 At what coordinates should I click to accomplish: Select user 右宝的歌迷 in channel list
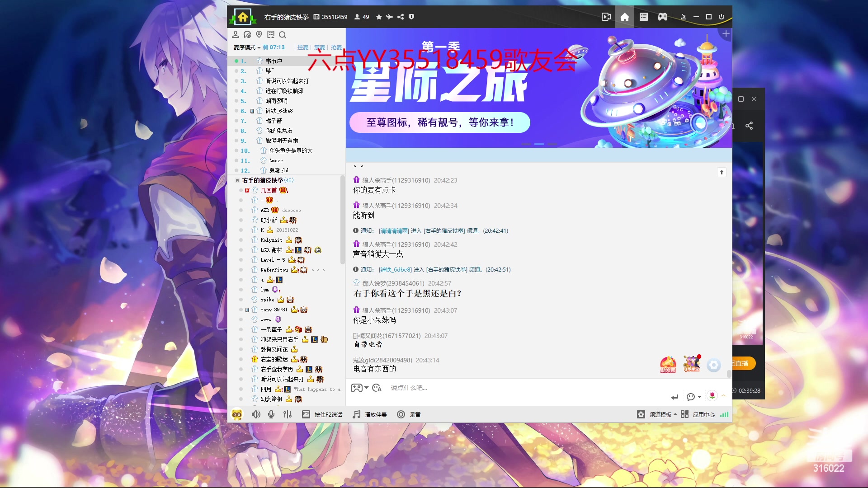pos(274,359)
